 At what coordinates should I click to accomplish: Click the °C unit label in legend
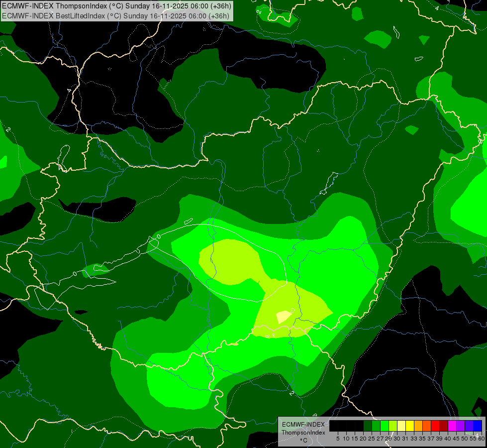coord(303,440)
